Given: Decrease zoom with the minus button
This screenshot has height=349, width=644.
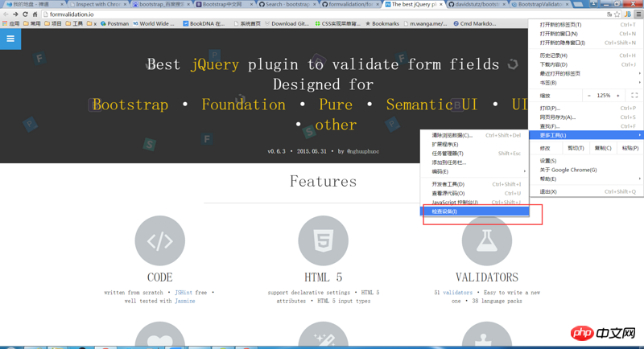Looking at the screenshot, I should point(589,96).
